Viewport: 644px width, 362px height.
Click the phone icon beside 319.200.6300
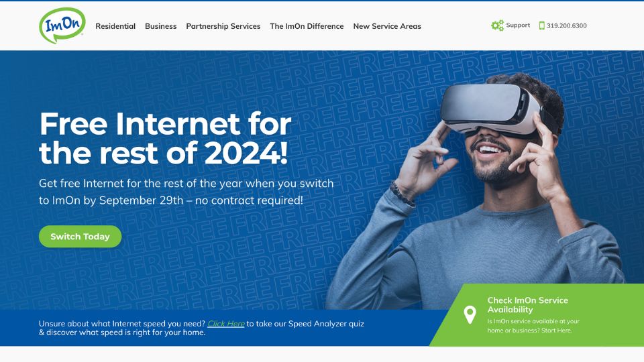tap(542, 25)
